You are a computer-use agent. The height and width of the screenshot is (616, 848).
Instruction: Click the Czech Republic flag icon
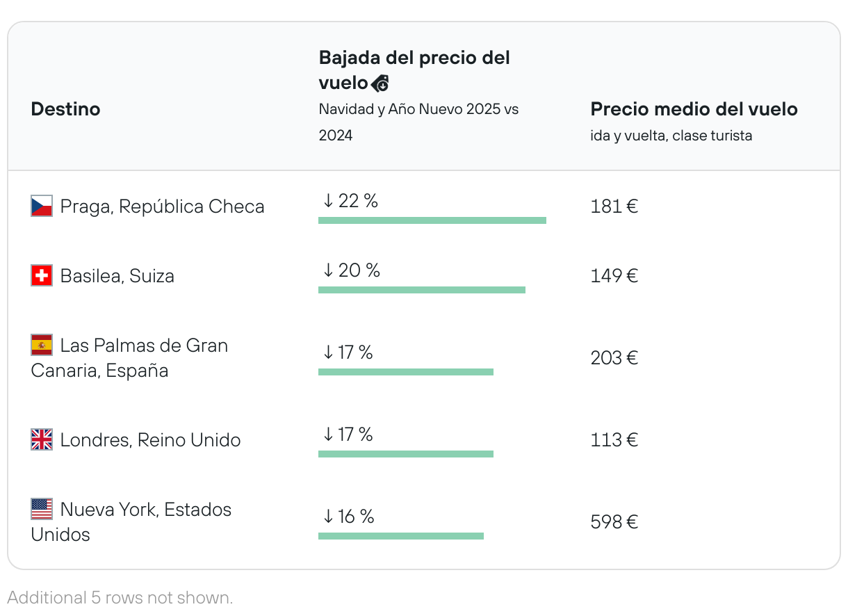(42, 206)
